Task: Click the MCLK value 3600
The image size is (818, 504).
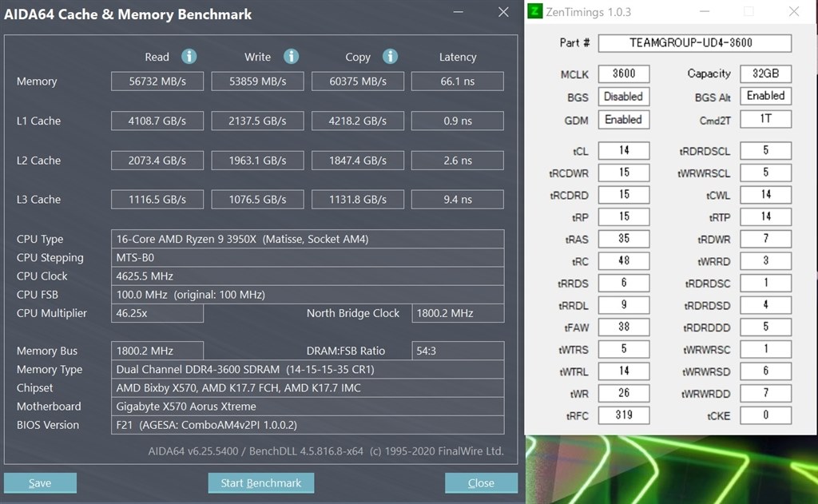Action: [x=623, y=73]
